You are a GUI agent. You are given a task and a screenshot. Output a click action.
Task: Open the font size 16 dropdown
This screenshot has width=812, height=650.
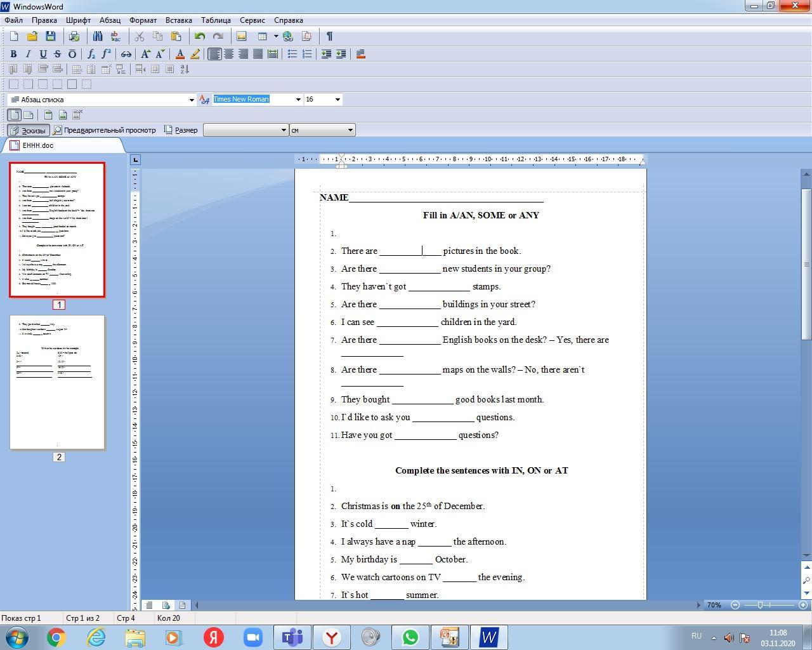pos(337,100)
